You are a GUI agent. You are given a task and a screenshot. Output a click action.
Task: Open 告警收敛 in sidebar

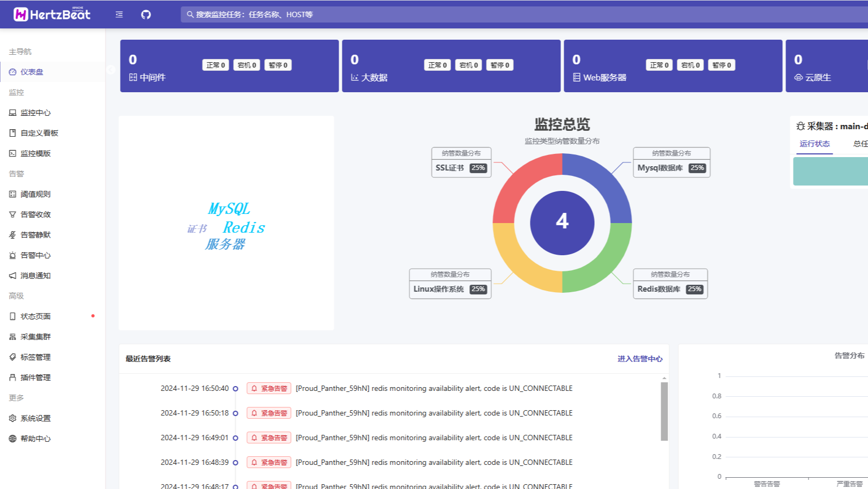(53, 214)
